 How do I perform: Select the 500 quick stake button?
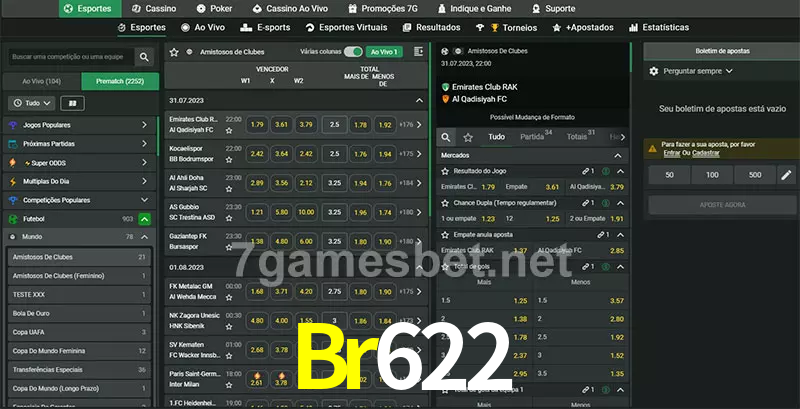(x=755, y=175)
